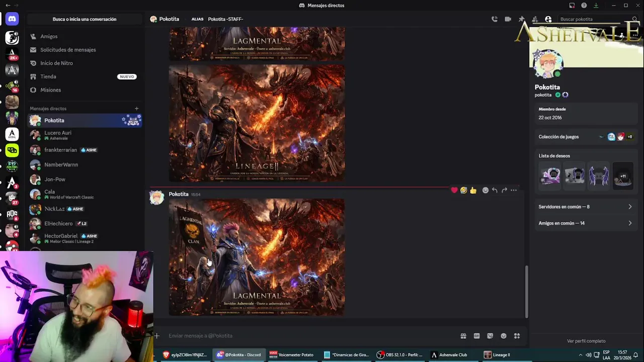Open the Cala conversation

click(x=85, y=194)
